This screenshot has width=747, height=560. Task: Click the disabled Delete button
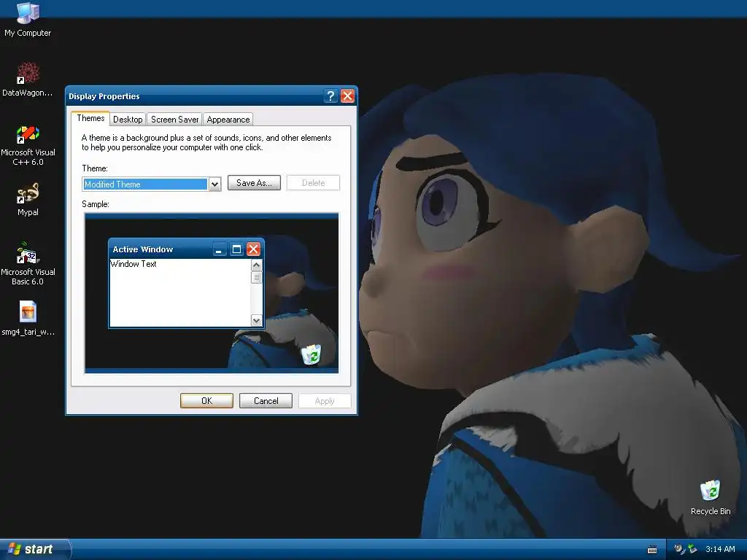click(x=313, y=183)
